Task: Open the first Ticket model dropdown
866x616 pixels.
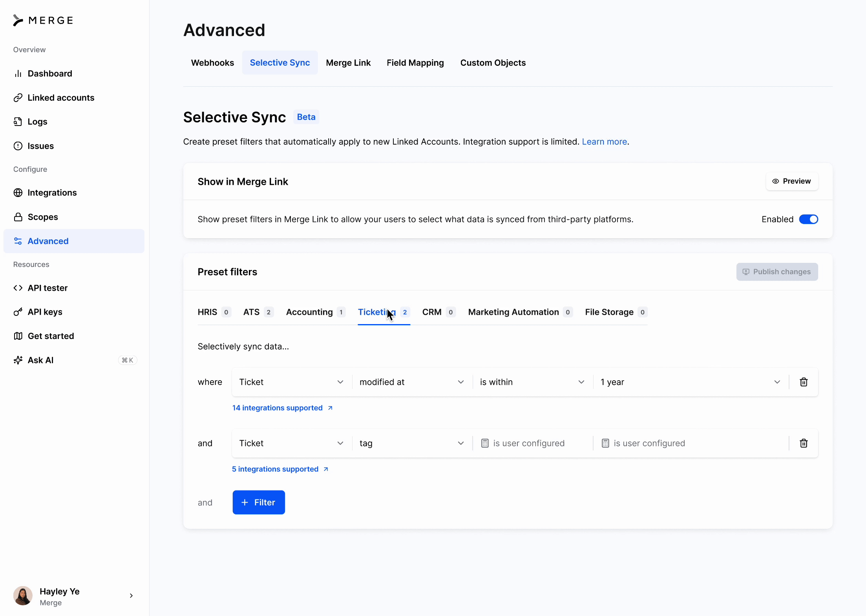Action: 292,382
